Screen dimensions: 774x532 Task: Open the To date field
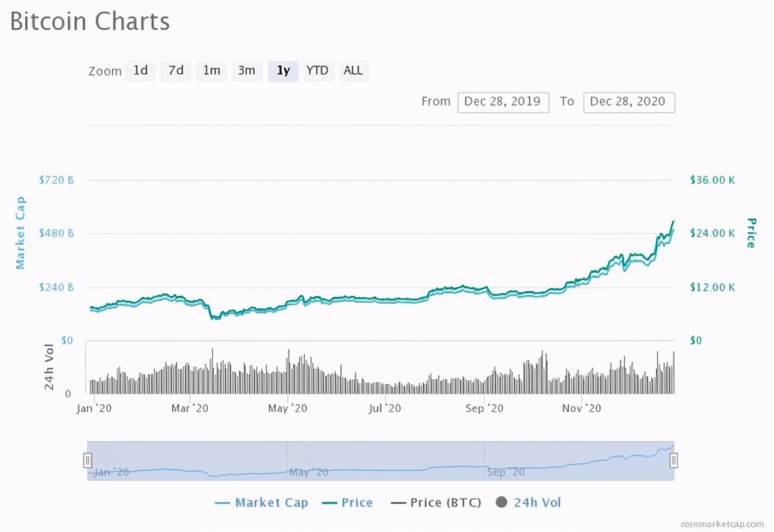(x=628, y=102)
